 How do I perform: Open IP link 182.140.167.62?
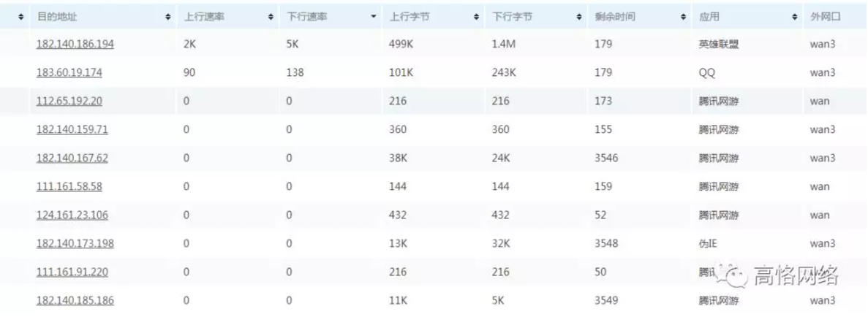pyautogui.click(x=72, y=158)
